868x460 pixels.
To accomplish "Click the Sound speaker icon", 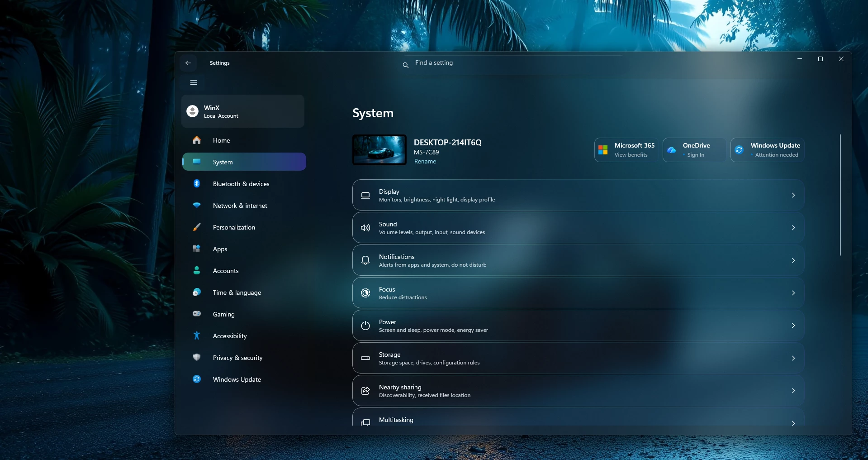I will pos(365,228).
